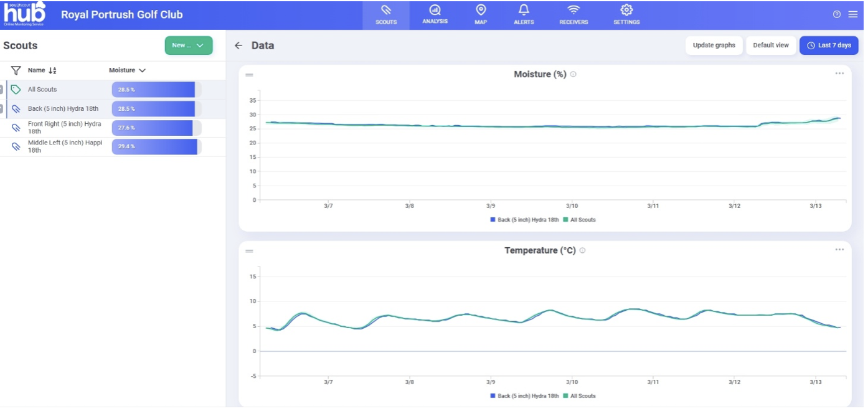Open the Last 7 days range selector
Screen dimensions: 868x411
click(829, 45)
